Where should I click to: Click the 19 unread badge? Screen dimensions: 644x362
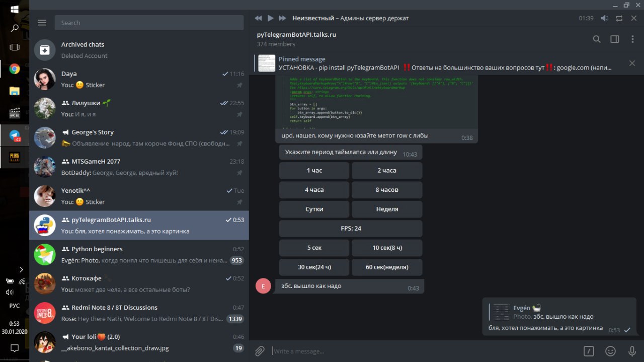point(238,348)
